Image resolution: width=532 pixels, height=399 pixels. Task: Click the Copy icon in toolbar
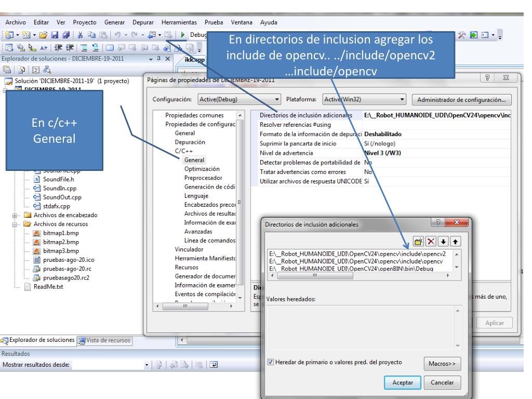[x=91, y=35]
